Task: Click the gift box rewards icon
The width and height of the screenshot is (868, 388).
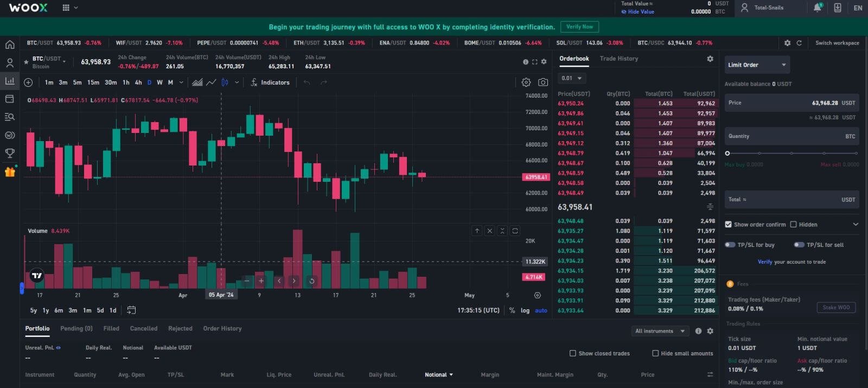Action: tap(10, 172)
